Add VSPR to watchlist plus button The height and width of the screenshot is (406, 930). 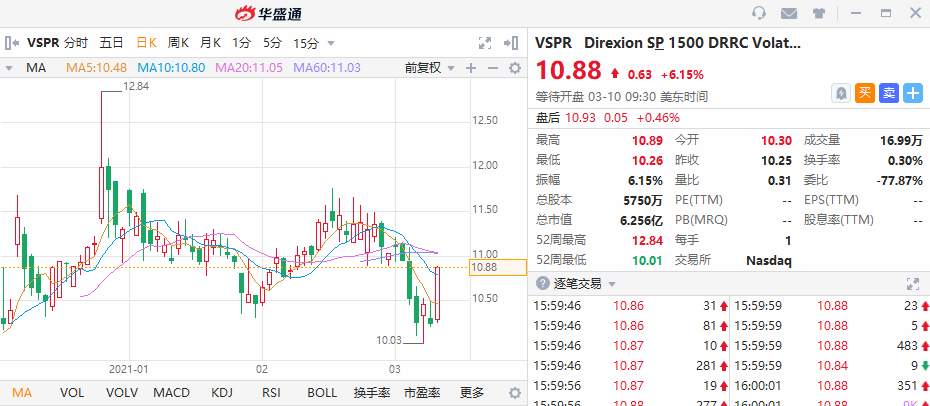[913, 93]
